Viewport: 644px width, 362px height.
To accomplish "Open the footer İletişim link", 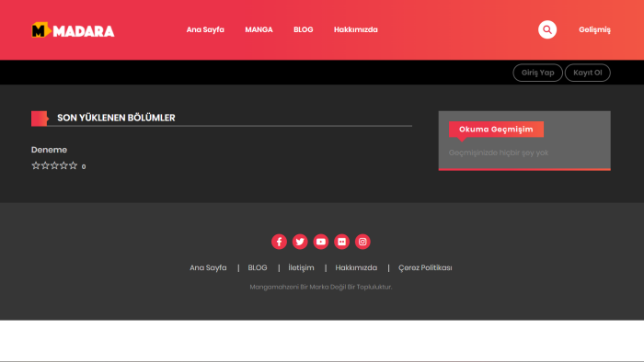I will coord(301,267).
